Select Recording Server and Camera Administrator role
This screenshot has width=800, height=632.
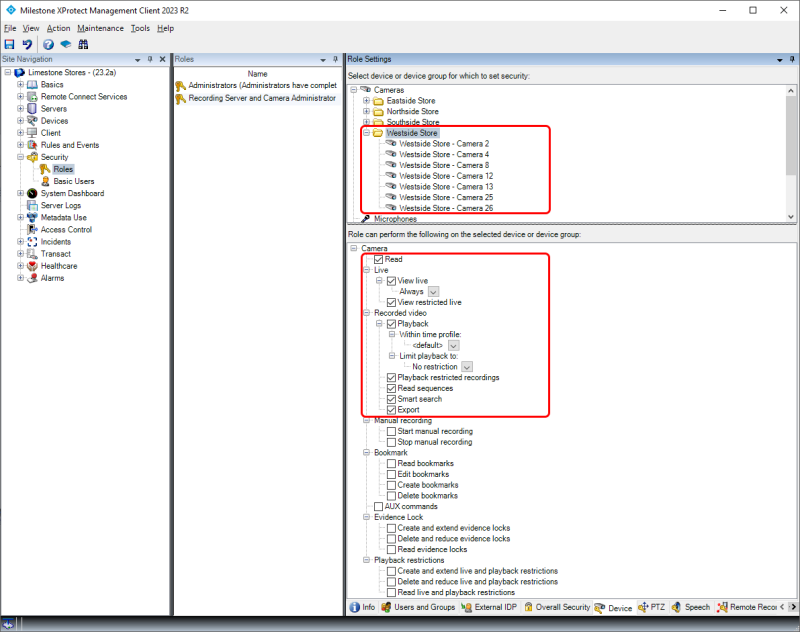point(262,98)
